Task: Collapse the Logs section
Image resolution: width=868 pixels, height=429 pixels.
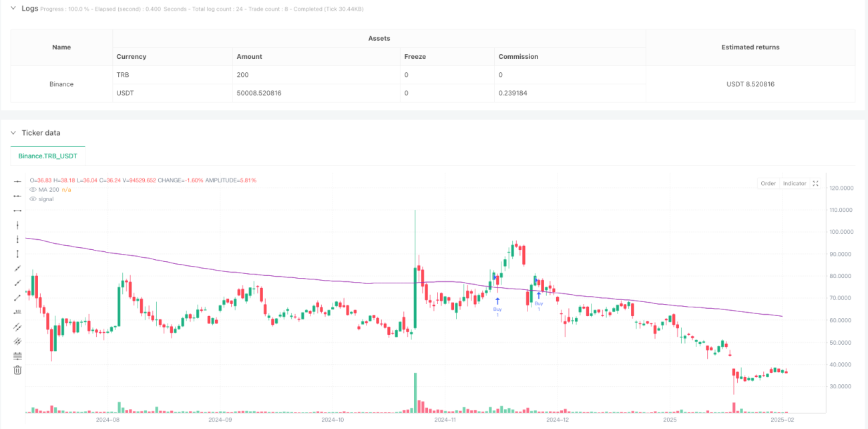Action: (x=14, y=9)
